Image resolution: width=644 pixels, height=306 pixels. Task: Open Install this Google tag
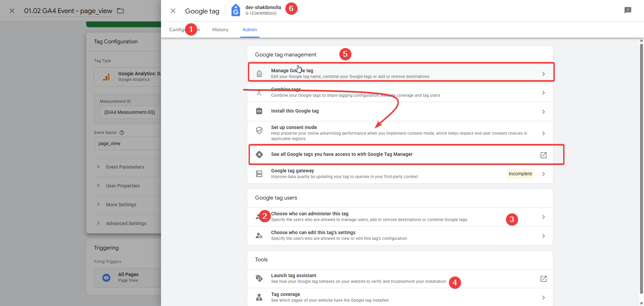click(x=400, y=112)
